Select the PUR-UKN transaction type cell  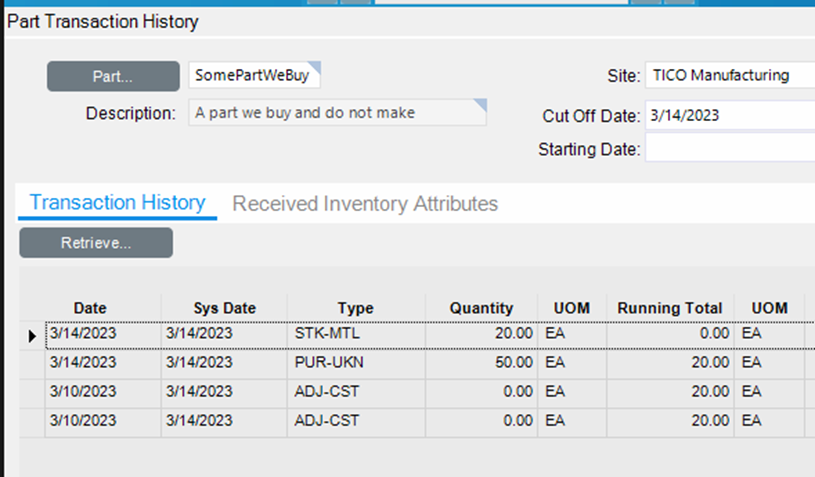coord(355,362)
